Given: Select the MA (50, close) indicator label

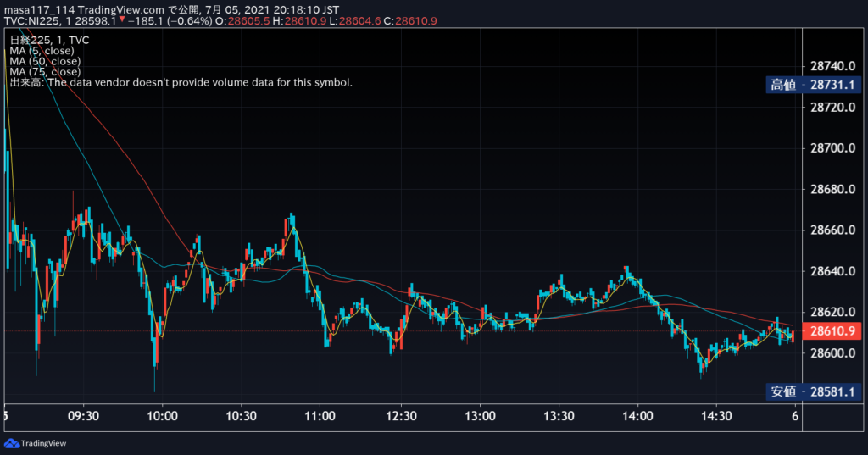Looking at the screenshot, I should 45,62.
